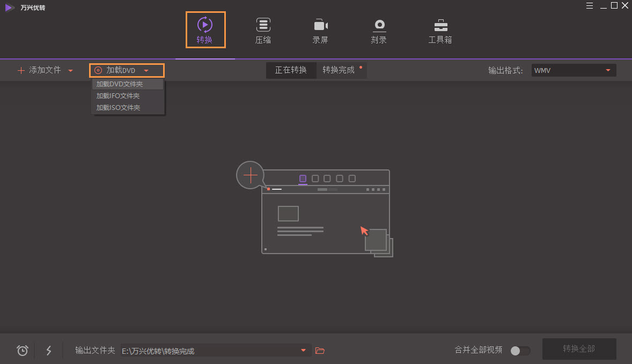Select the 正在转换 converting tab
This screenshot has height=364, width=632.
(x=291, y=70)
